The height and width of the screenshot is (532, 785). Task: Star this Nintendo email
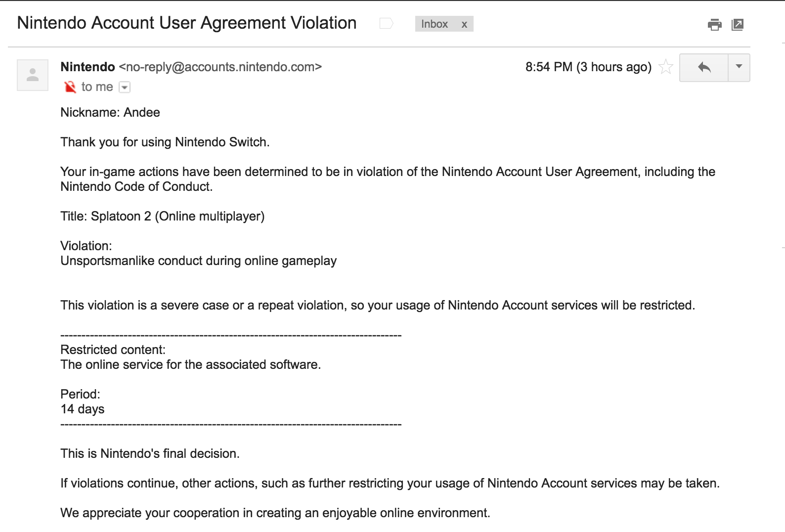pyautogui.click(x=666, y=67)
